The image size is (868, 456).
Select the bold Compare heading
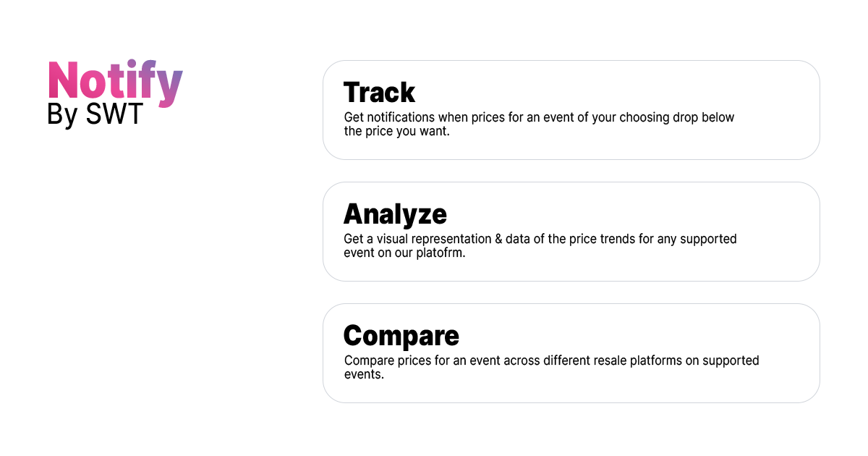click(401, 336)
